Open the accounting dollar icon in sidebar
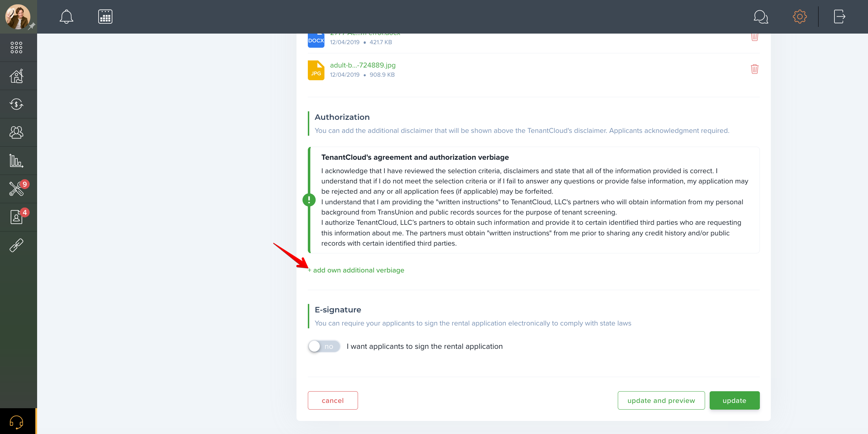This screenshot has width=868, height=434. 16,104
